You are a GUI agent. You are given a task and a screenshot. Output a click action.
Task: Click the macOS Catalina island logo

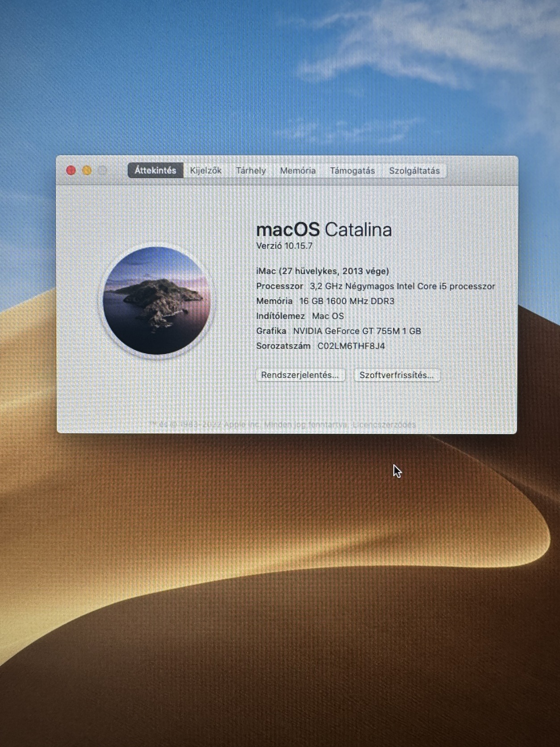tap(157, 301)
